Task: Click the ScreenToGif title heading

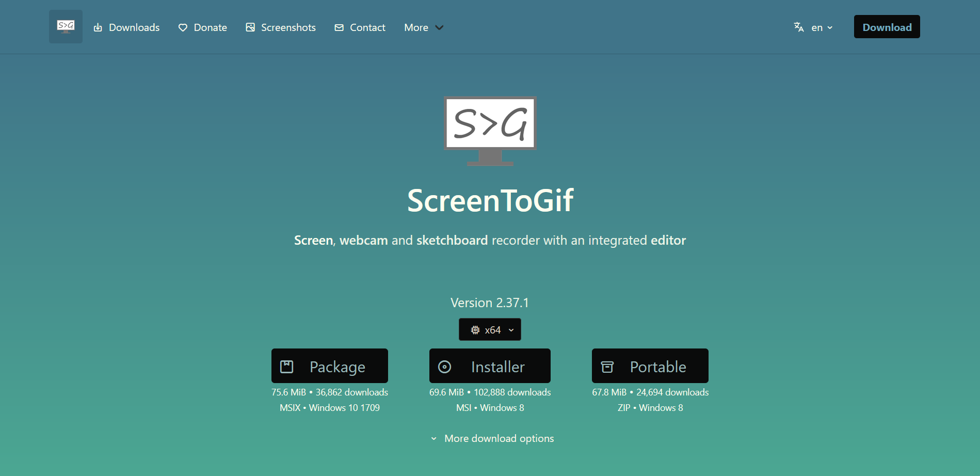Action: [490, 200]
